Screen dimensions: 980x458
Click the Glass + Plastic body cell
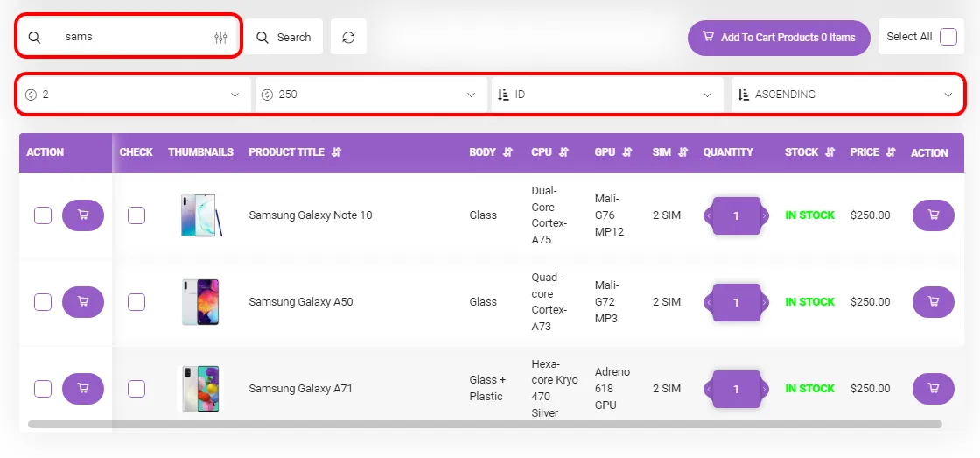(x=486, y=388)
